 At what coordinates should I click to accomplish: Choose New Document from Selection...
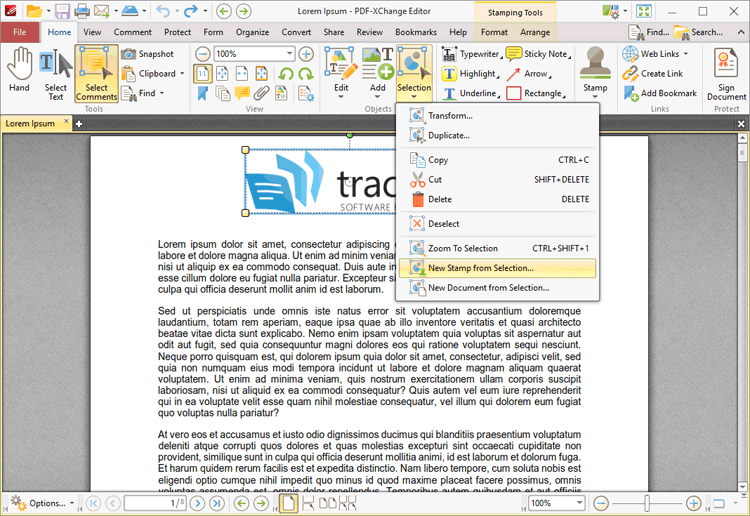tap(497, 287)
